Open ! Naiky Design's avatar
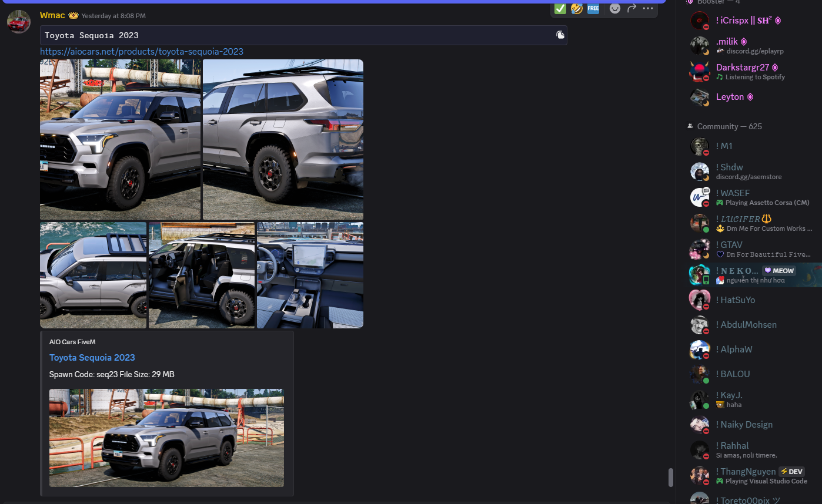The width and height of the screenshot is (822, 504). tap(700, 425)
